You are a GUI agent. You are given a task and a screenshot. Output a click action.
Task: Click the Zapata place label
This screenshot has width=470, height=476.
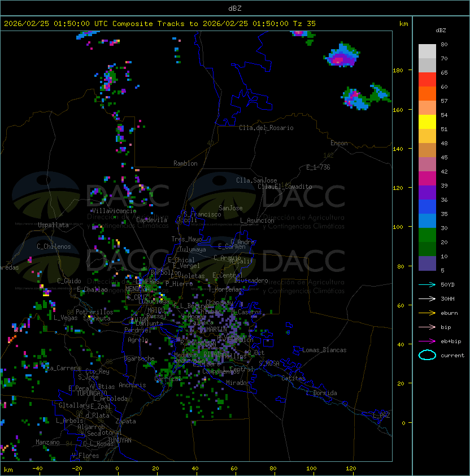[125, 421]
